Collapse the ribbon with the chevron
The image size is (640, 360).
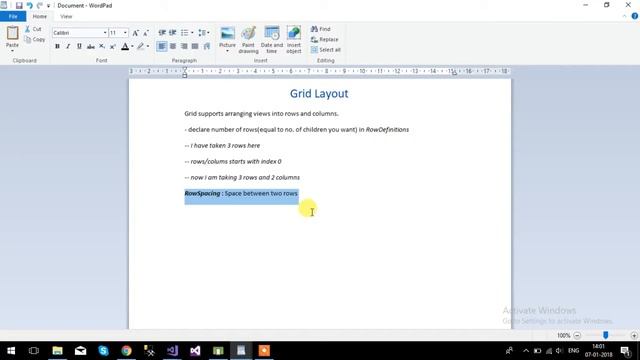point(624,16)
